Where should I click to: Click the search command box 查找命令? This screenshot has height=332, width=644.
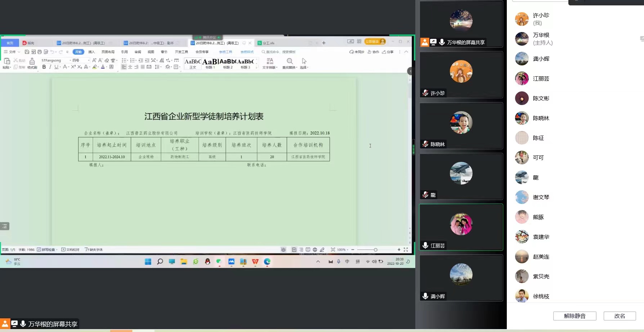pyautogui.click(x=279, y=52)
